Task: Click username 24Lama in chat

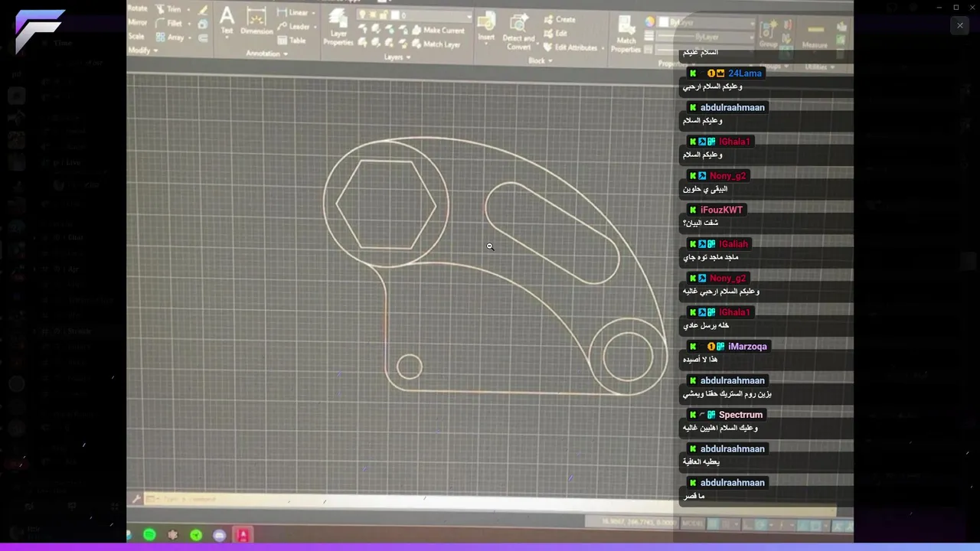Action: pos(745,73)
